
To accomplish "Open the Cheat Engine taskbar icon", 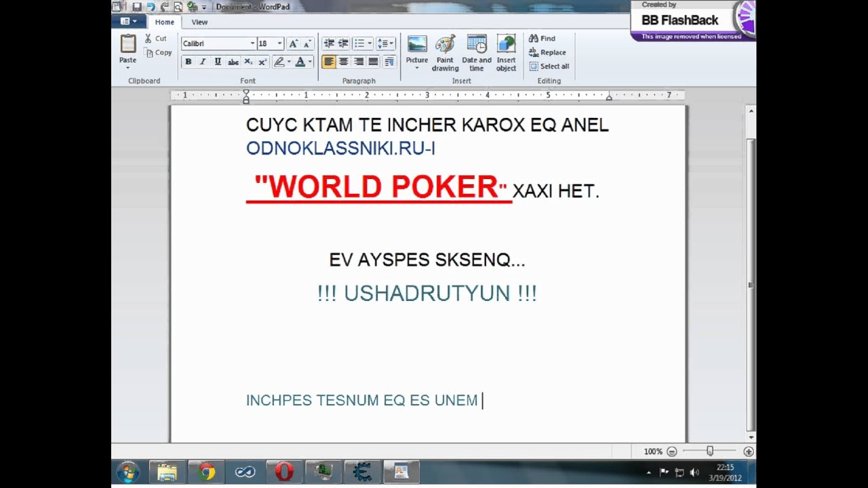I will point(361,472).
